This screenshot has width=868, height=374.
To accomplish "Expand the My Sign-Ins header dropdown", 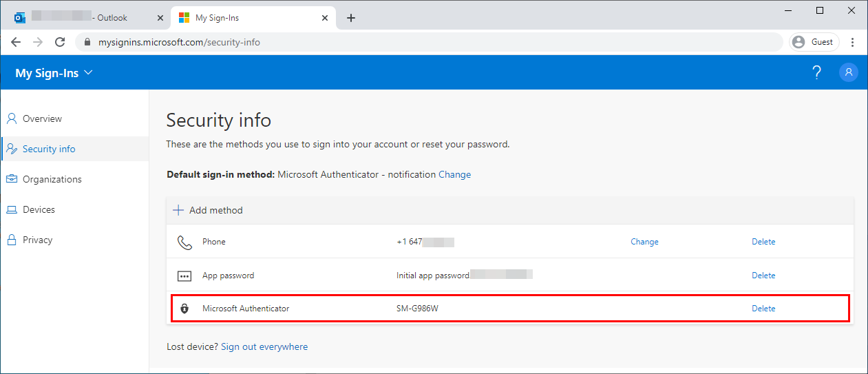I will click(54, 73).
